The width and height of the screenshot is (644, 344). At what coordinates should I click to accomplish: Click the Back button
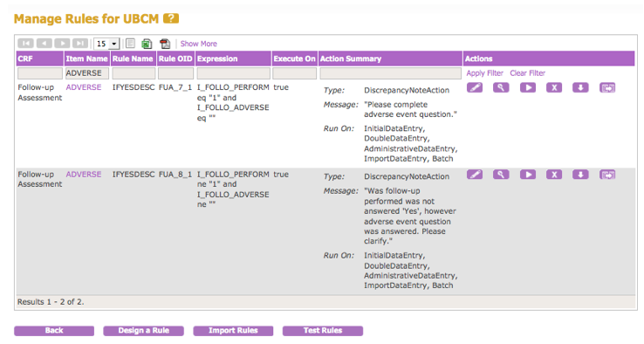coord(54,330)
